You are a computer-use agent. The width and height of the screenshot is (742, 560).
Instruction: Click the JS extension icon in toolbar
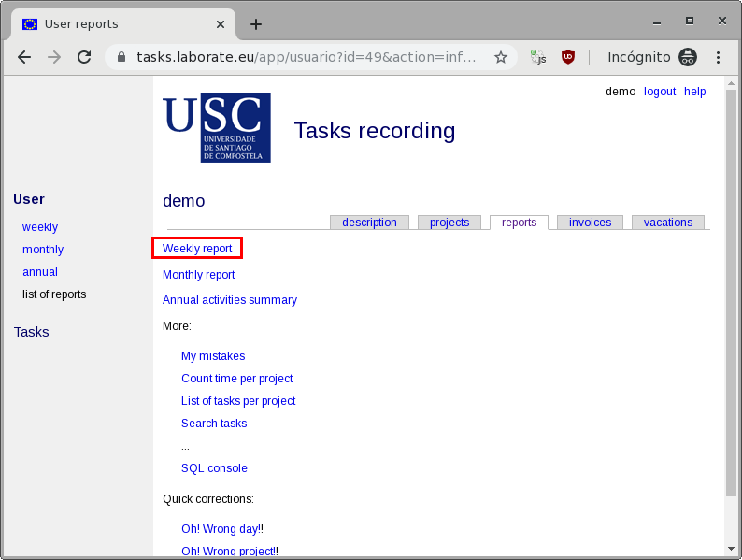tap(538, 57)
